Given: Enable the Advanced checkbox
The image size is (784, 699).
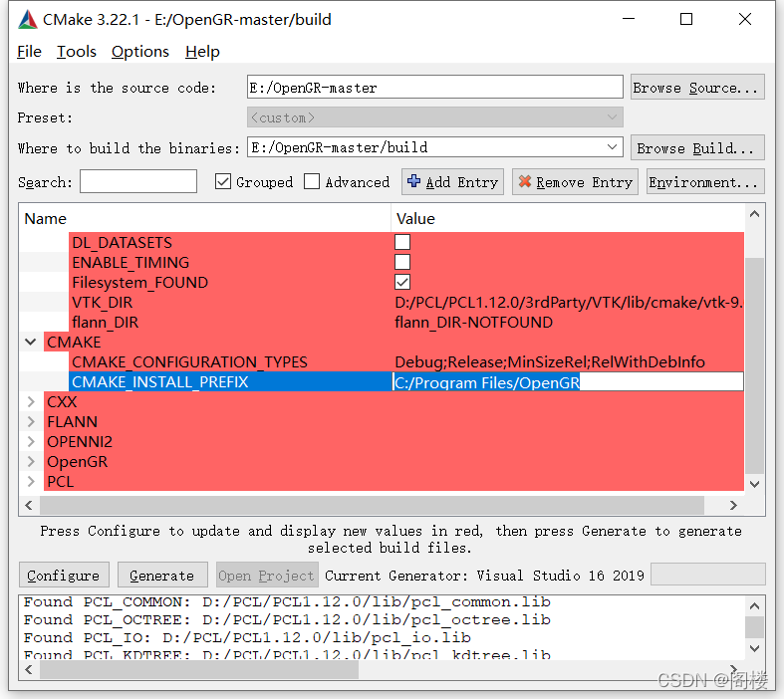Looking at the screenshot, I should (312, 182).
